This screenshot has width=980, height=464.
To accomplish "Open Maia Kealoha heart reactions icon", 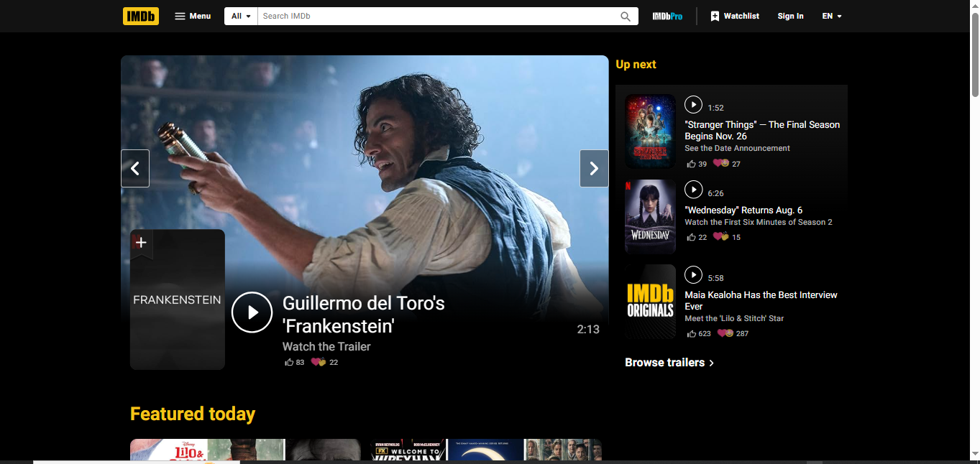I will point(725,333).
